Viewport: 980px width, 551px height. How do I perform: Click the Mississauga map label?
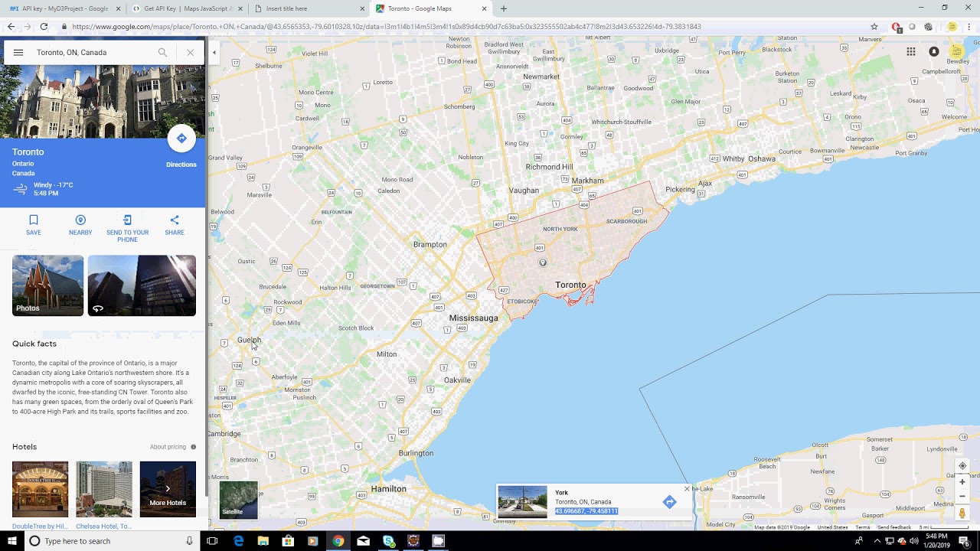pyautogui.click(x=473, y=318)
